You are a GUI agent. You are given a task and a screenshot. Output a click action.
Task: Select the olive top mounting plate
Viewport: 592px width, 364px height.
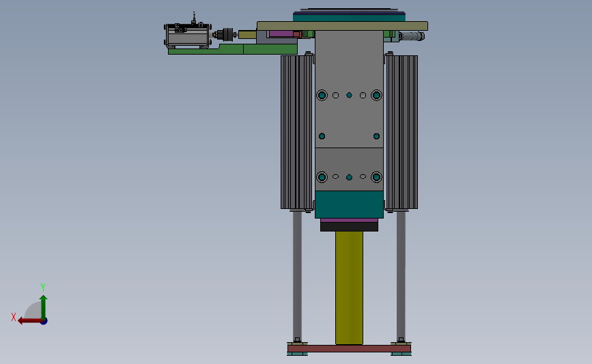click(343, 26)
